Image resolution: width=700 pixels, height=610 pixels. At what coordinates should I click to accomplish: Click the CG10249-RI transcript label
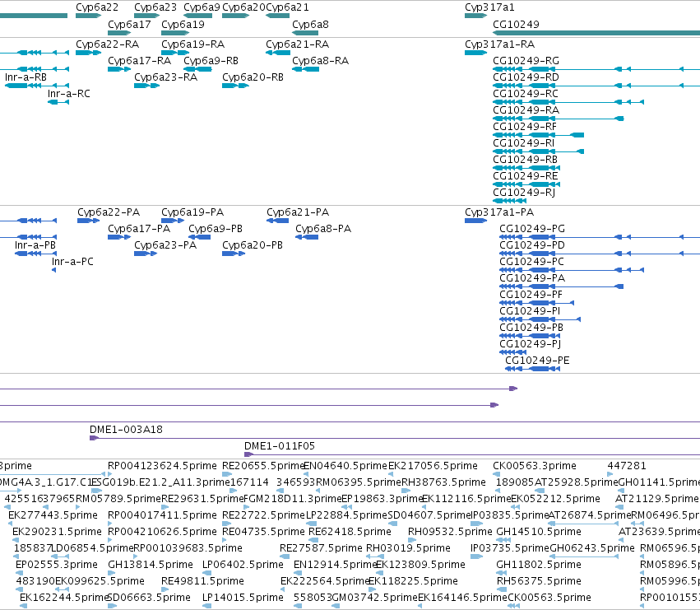point(524,143)
